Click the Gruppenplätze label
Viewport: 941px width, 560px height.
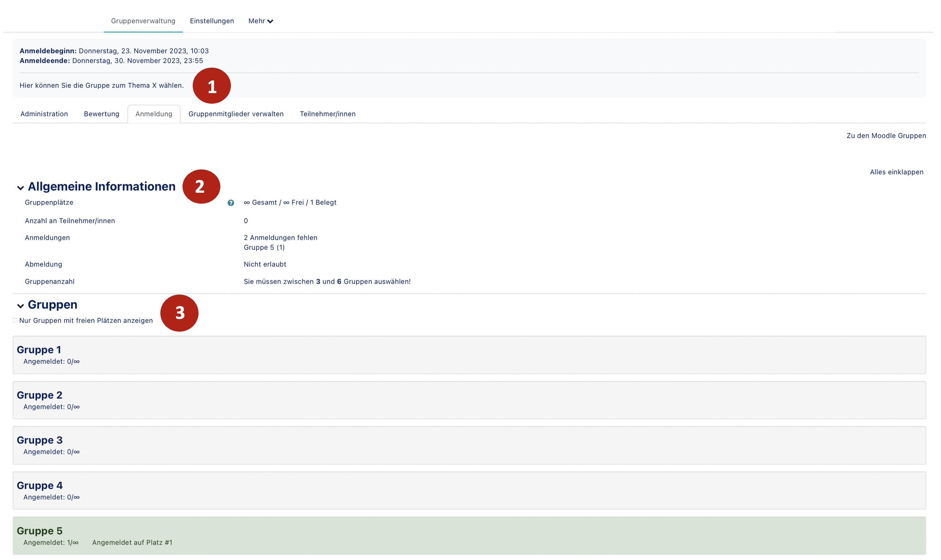click(x=49, y=203)
